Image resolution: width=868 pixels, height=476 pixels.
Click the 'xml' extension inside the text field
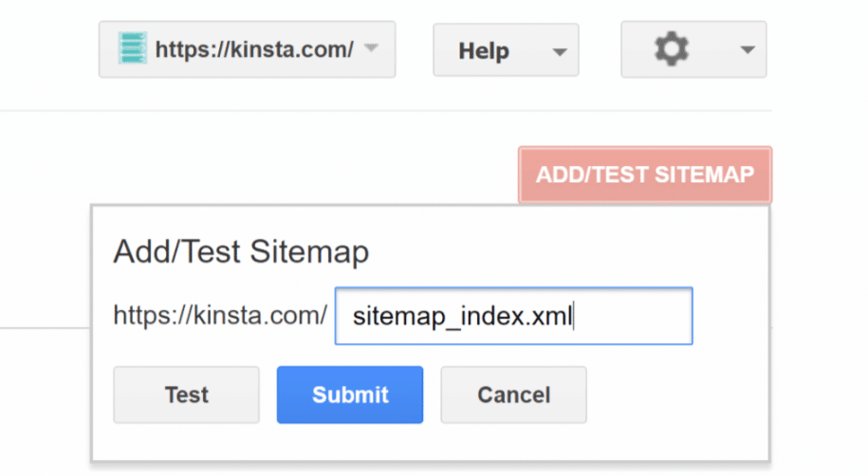click(554, 316)
